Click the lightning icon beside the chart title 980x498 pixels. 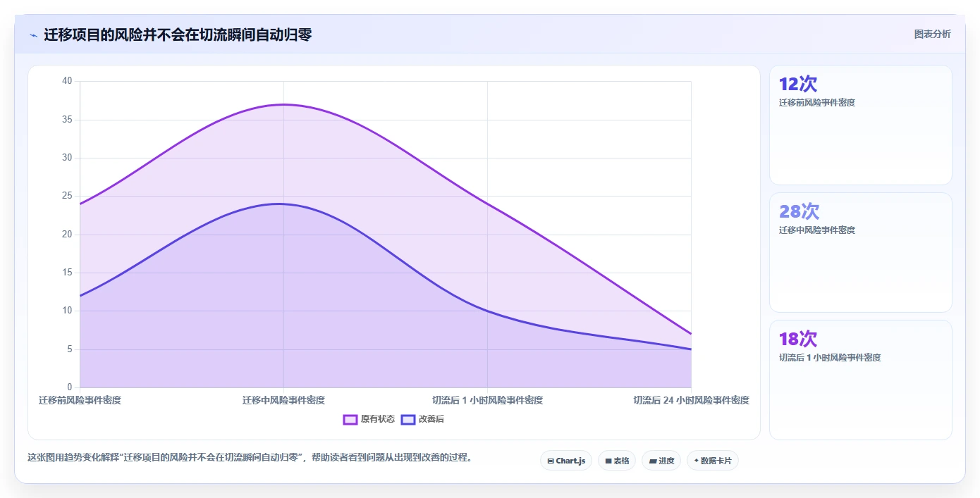click(33, 35)
